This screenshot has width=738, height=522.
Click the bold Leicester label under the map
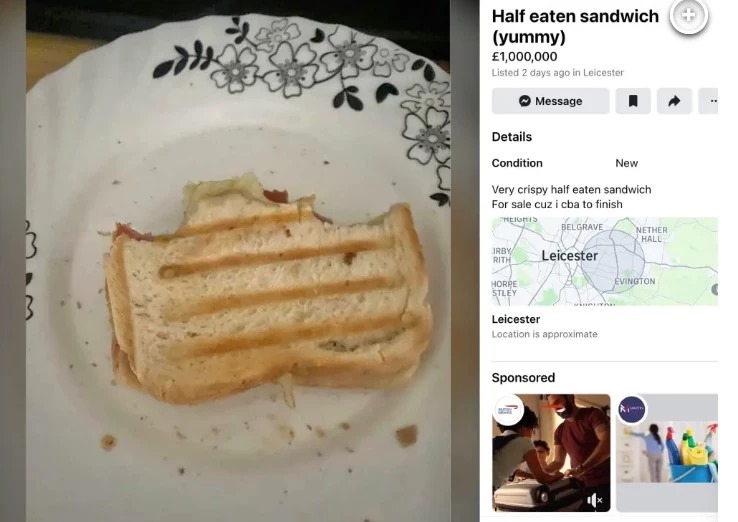coord(515,319)
